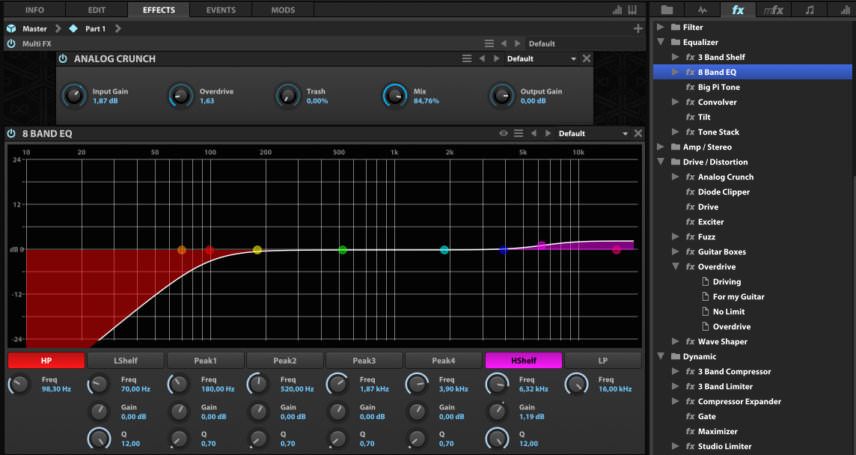
Task: Toggle 8 Band EQ eye visibility icon
Action: coord(503,133)
